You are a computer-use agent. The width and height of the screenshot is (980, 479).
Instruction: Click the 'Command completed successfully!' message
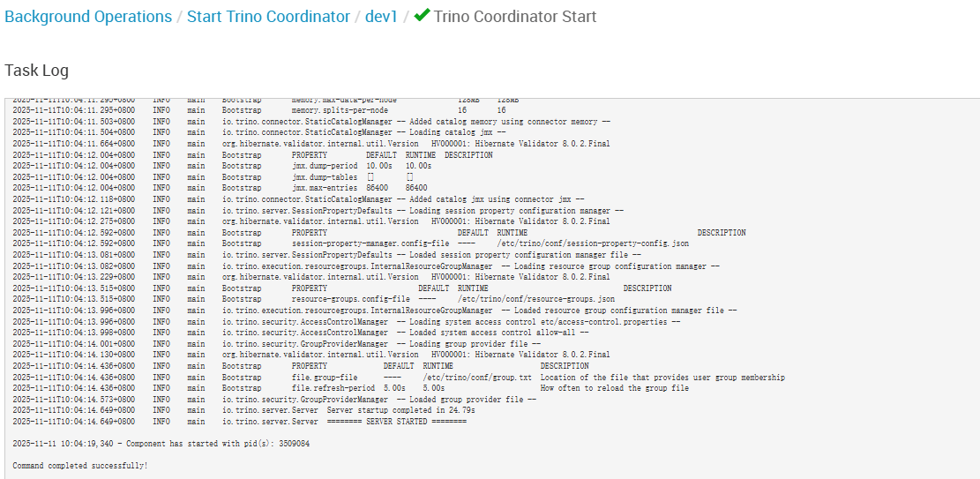coord(80,465)
